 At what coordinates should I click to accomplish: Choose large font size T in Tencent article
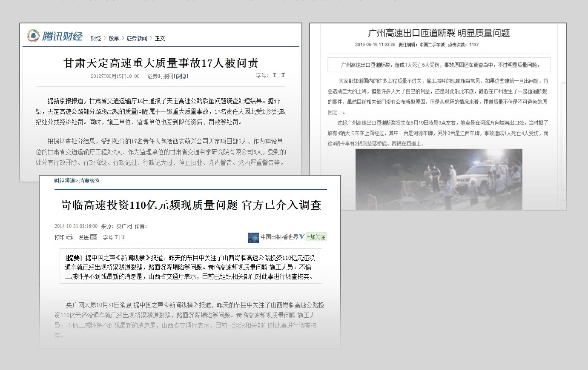[x=283, y=75]
